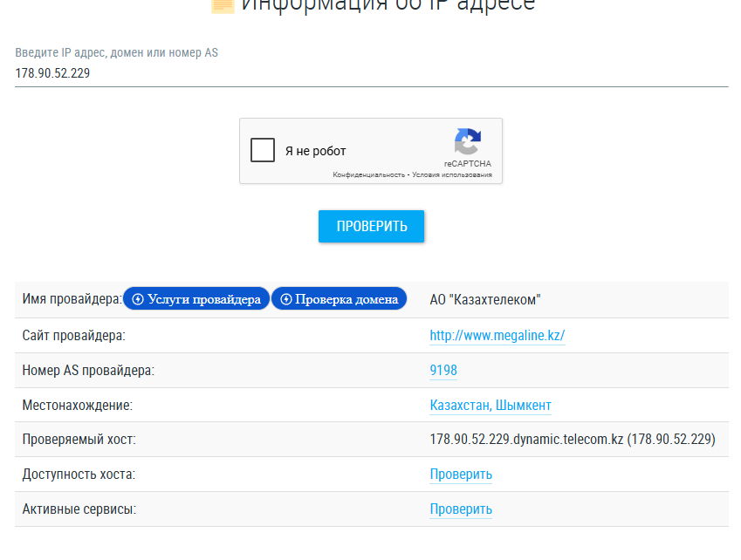Tick the 'Я не робот' checkbox

(263, 150)
